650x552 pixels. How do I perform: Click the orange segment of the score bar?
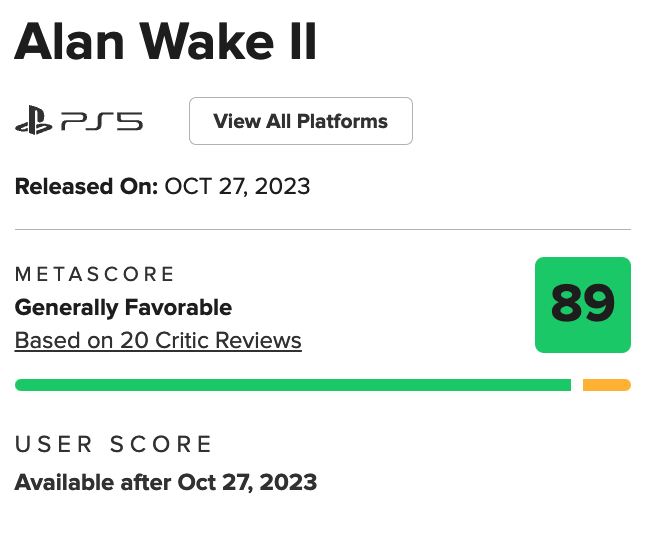606,385
